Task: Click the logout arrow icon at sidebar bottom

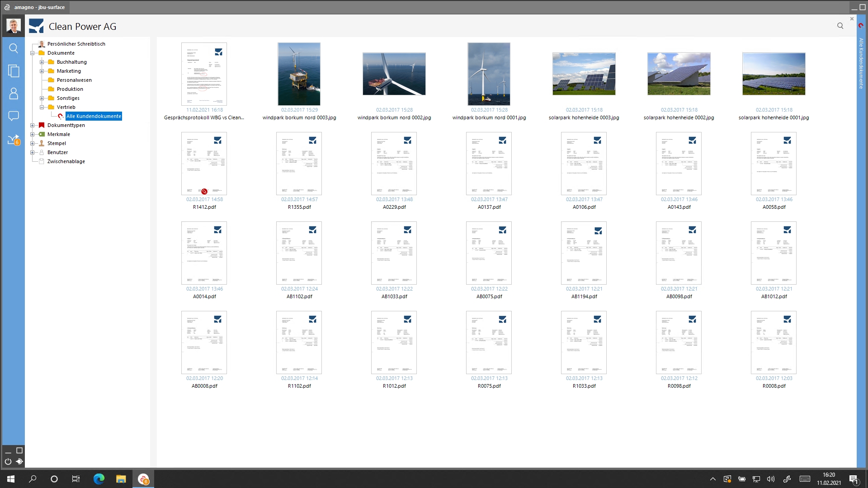Action: tap(19, 461)
